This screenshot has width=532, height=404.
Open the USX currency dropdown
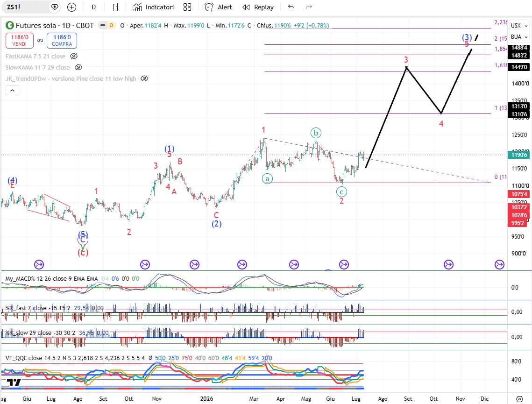click(519, 25)
